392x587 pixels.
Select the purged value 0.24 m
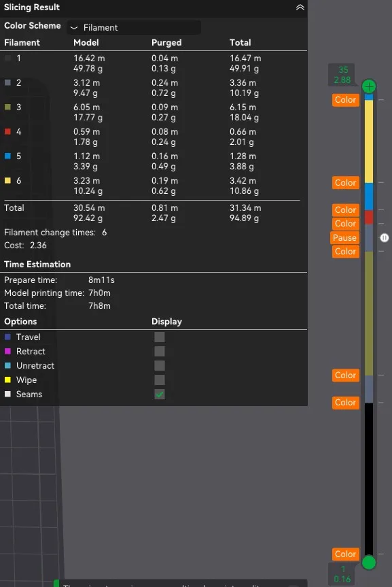[x=164, y=83]
